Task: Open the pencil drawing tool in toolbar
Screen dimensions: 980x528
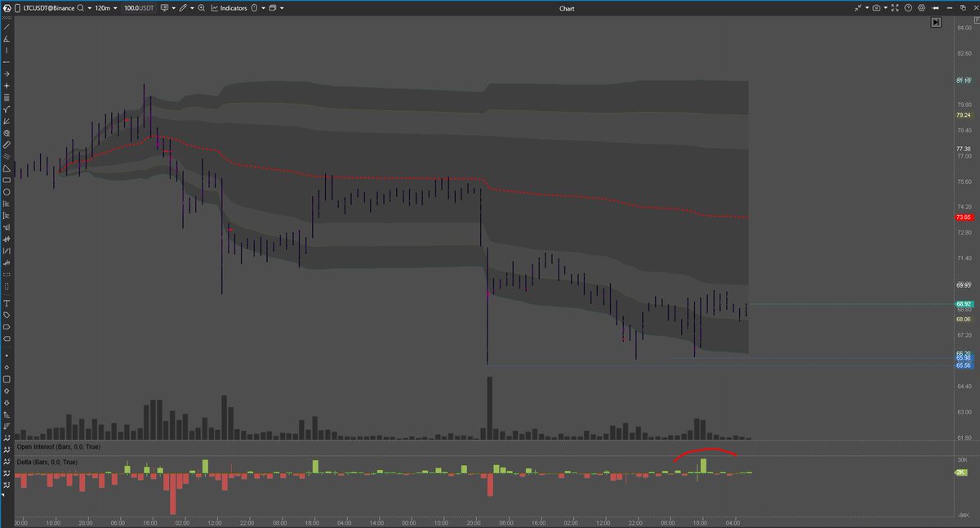Action: (x=183, y=8)
